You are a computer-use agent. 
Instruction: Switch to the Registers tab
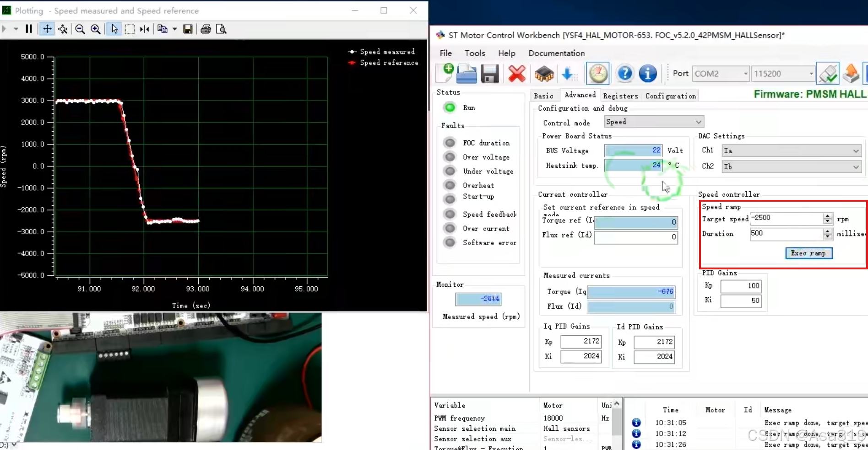click(620, 96)
